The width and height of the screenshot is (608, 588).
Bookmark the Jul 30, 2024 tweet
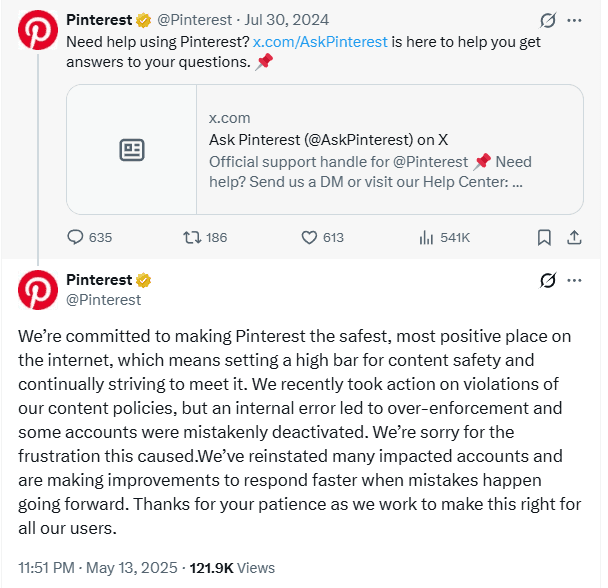tap(544, 237)
